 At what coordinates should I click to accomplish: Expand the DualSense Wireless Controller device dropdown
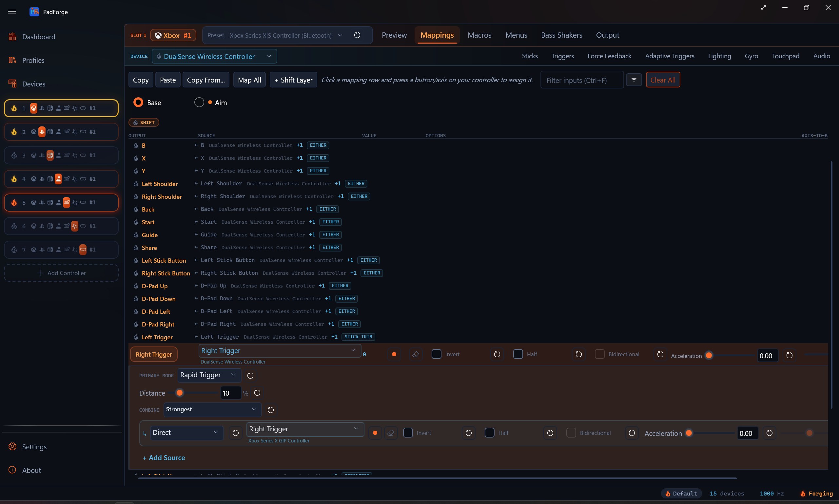(214, 56)
